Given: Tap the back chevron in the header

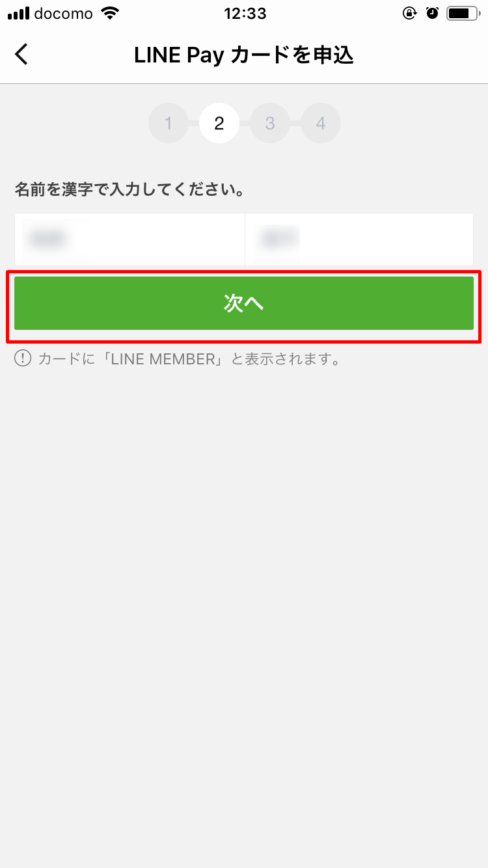Looking at the screenshot, I should pyautogui.click(x=21, y=55).
